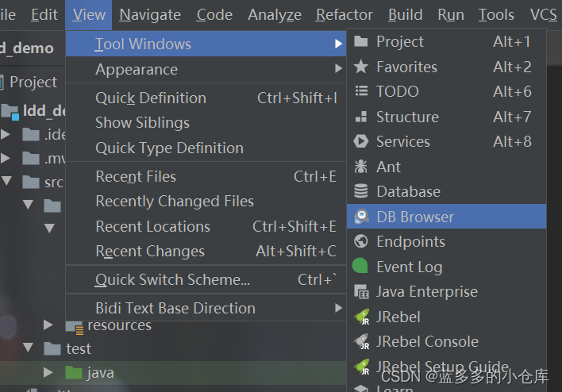
Task: Click the src folder icon
Action: [31, 182]
